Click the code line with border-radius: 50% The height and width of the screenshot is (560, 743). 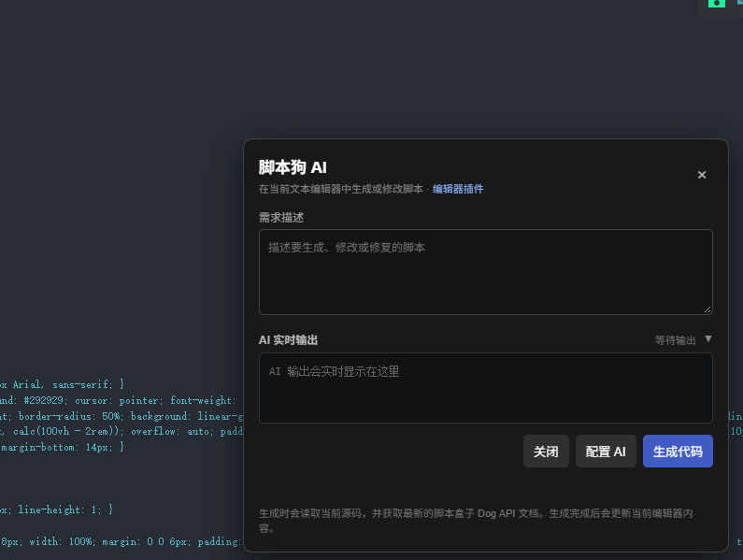click(121, 416)
